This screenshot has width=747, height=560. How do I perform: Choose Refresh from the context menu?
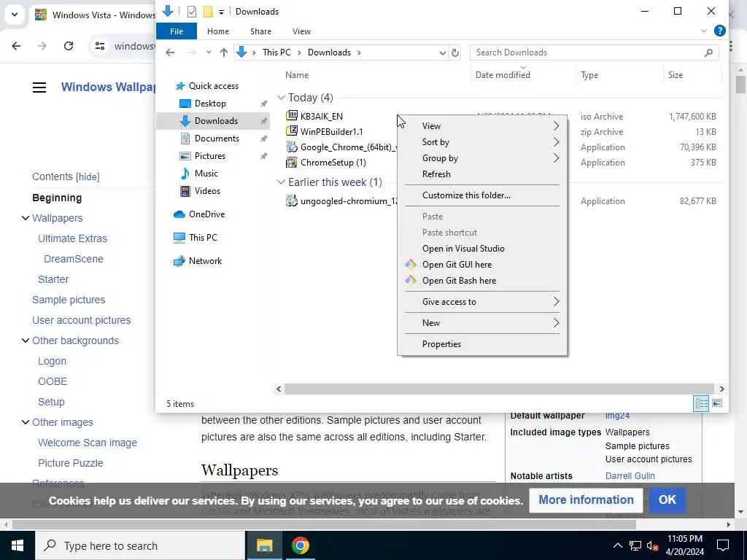481,174
